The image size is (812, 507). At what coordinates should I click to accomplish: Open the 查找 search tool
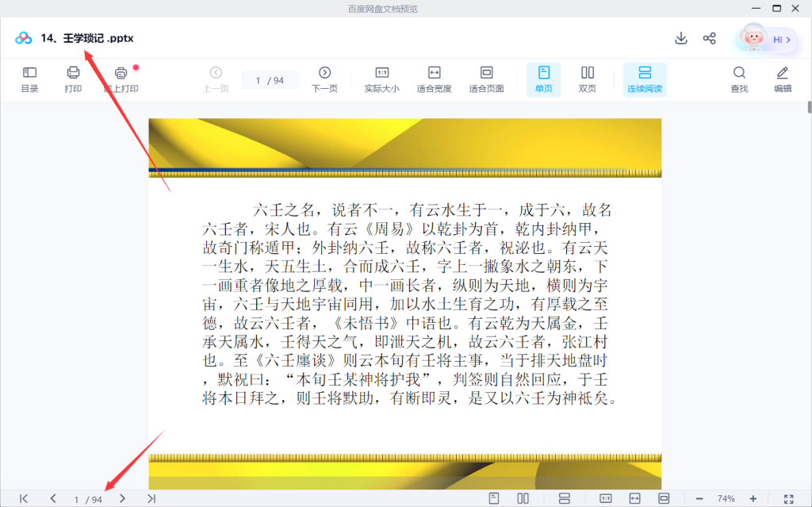coord(739,79)
